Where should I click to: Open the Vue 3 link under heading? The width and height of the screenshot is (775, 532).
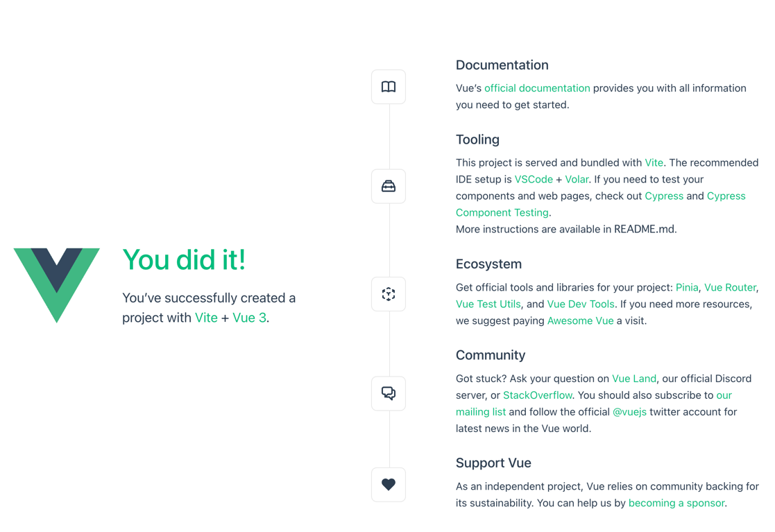249,318
